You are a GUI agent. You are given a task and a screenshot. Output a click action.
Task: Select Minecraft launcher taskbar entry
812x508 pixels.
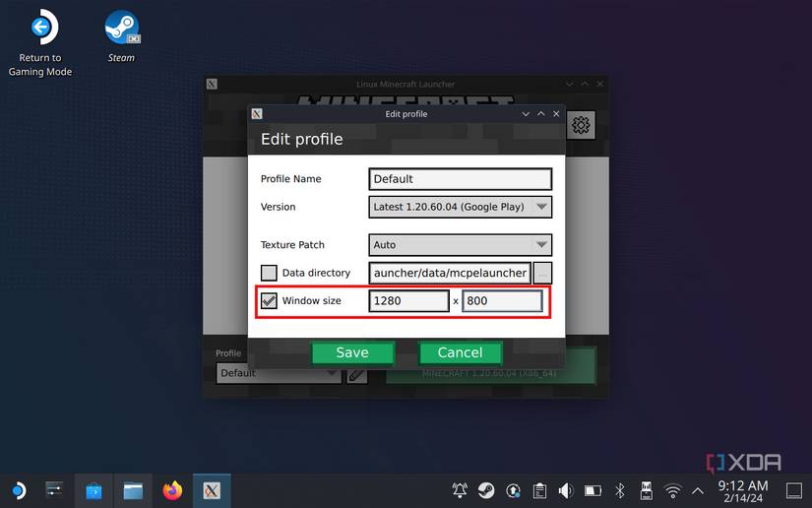click(x=212, y=490)
